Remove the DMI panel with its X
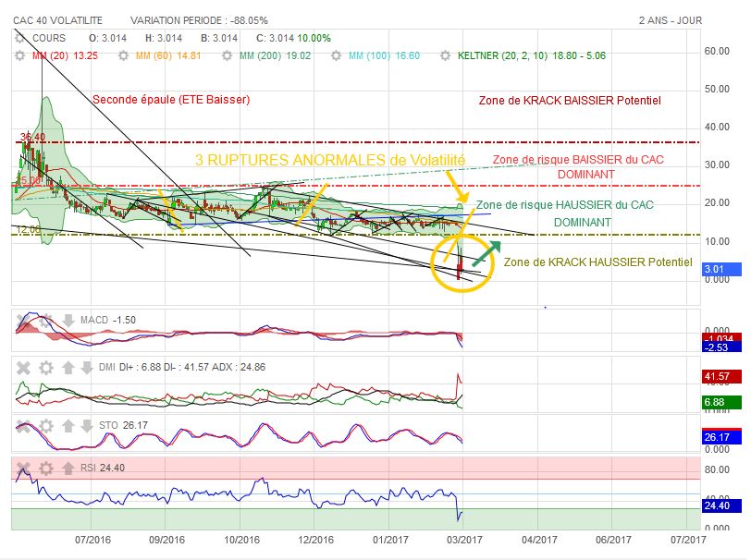This screenshot has height=560, width=751. coord(23,368)
